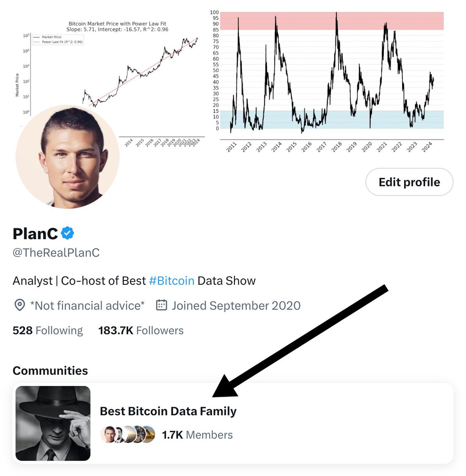Open the Best Bitcoin Data Family title
The image size is (466, 476).
tap(168, 411)
